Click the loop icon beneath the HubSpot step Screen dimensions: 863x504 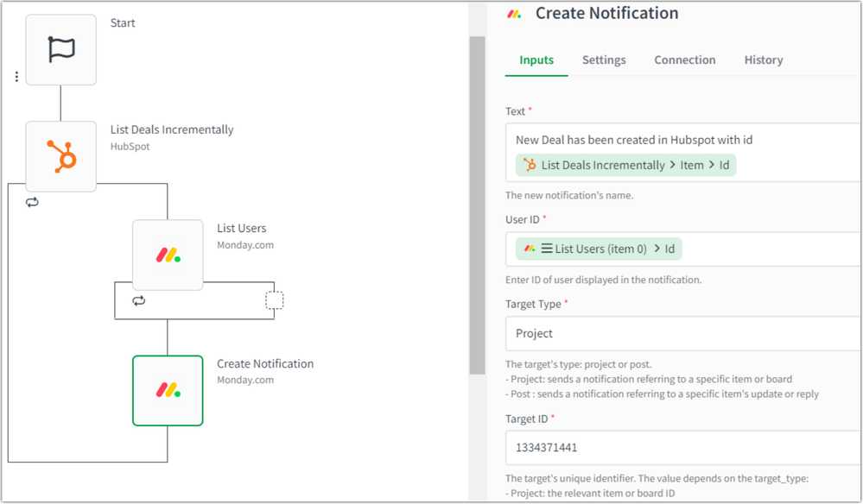[34, 201]
